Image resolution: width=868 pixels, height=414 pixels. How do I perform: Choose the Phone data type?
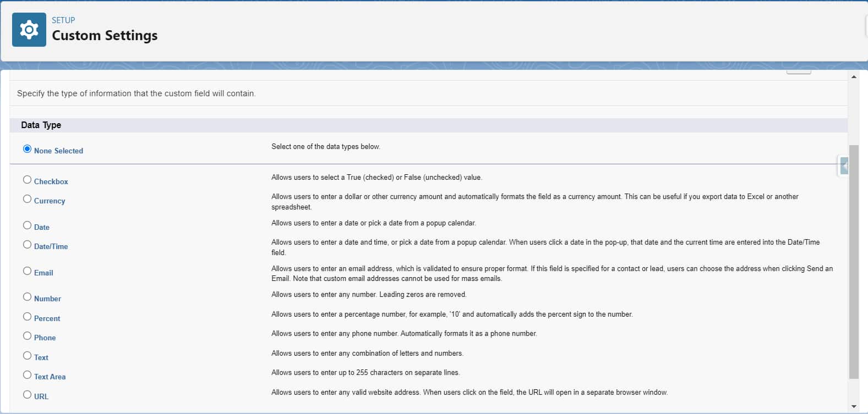(27, 336)
